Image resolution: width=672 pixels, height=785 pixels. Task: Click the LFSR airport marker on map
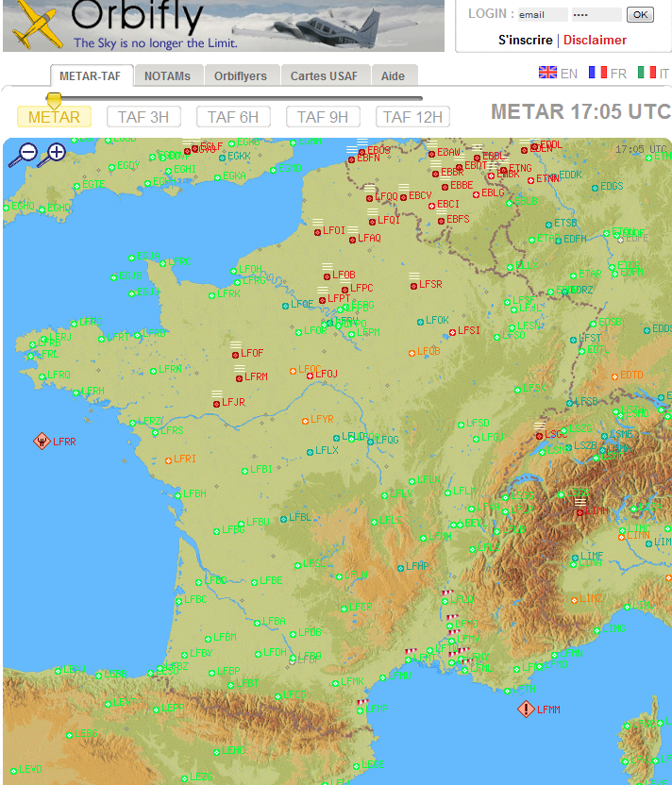point(413,285)
